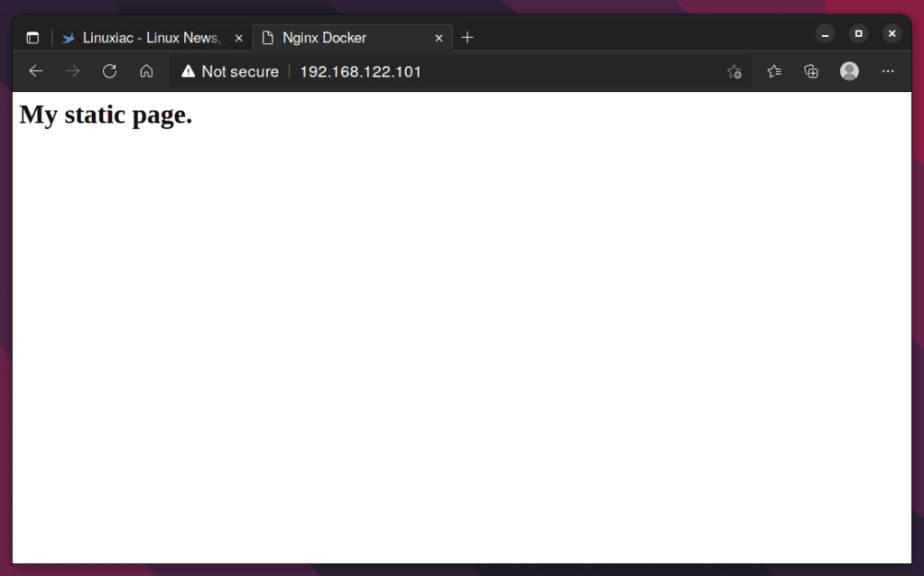Switch to the Linuxiac - Linux News tab
Image resolution: width=924 pixels, height=576 pixels.
tap(144, 38)
